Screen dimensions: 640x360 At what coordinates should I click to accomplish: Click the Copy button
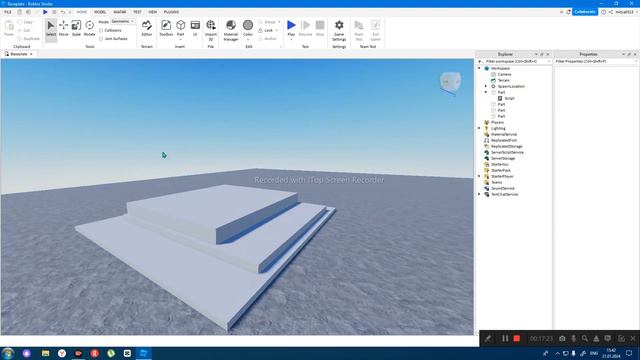coord(25,22)
